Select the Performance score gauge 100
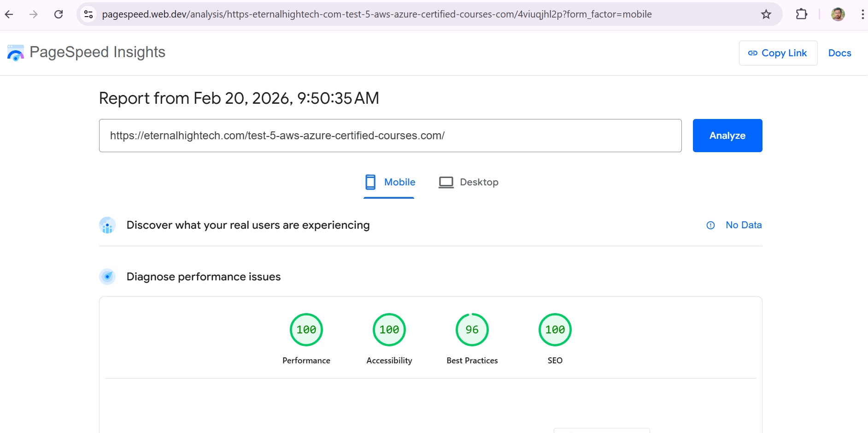 click(306, 330)
